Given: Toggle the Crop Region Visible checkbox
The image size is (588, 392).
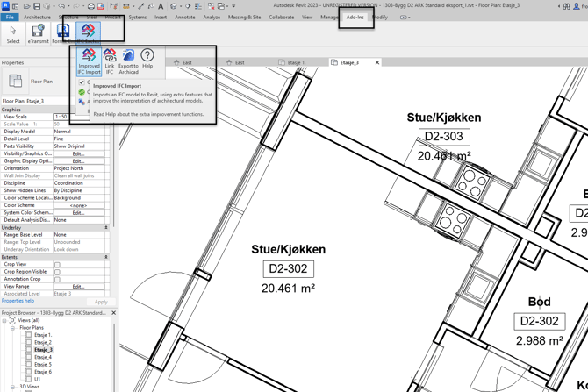Looking at the screenshot, I should [58, 272].
